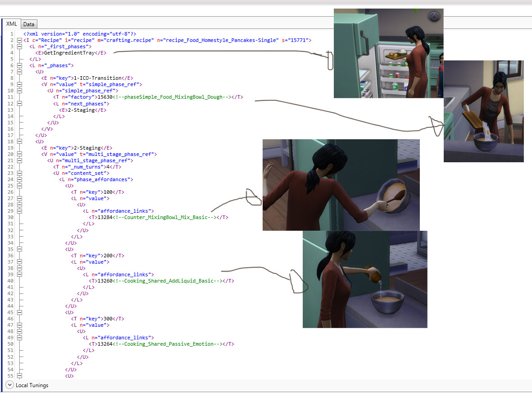The width and height of the screenshot is (532, 393).
Task: Collapse the content_set fold at line 23
Action: coord(20,173)
